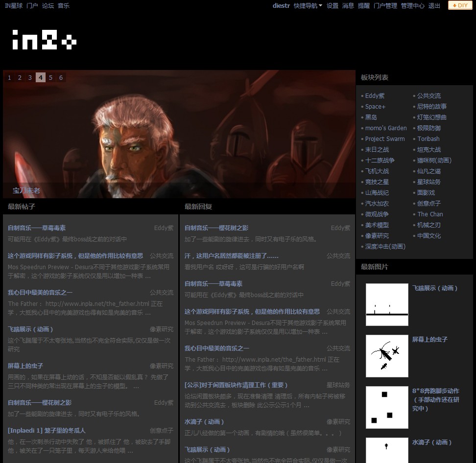Open 水滴子（动画）title in 最新图片
This screenshot has width=476, height=463.
pos(431,442)
